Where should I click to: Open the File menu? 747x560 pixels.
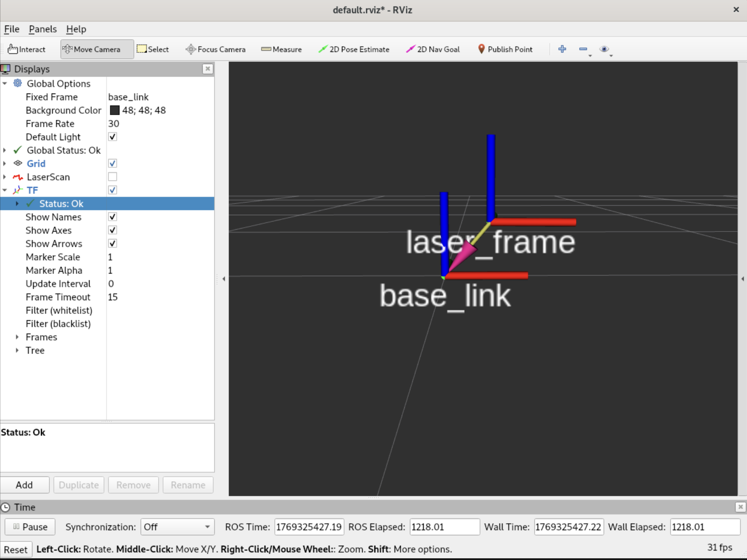(12, 29)
